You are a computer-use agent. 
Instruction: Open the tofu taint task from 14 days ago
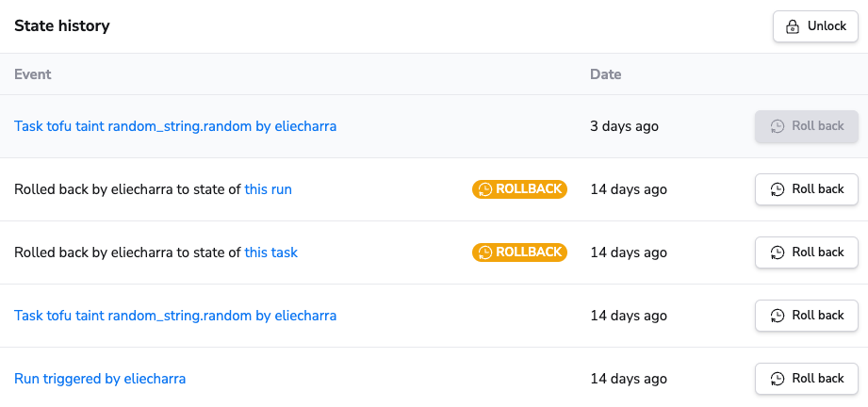[175, 316]
